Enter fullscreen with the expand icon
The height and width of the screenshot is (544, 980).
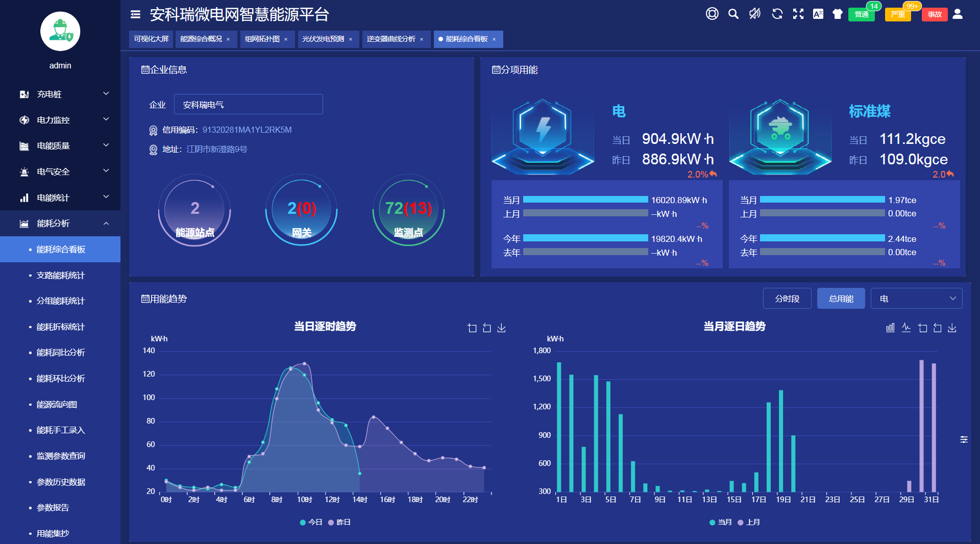pyautogui.click(x=798, y=14)
